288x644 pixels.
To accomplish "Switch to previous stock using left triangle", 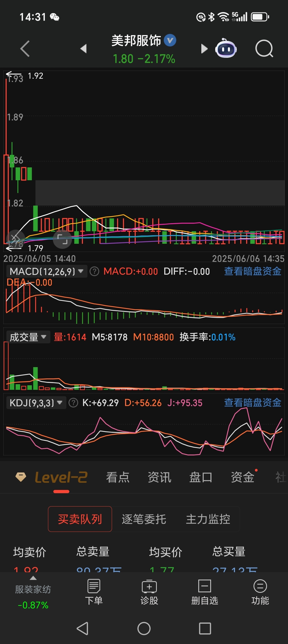I will pyautogui.click(x=83, y=49).
